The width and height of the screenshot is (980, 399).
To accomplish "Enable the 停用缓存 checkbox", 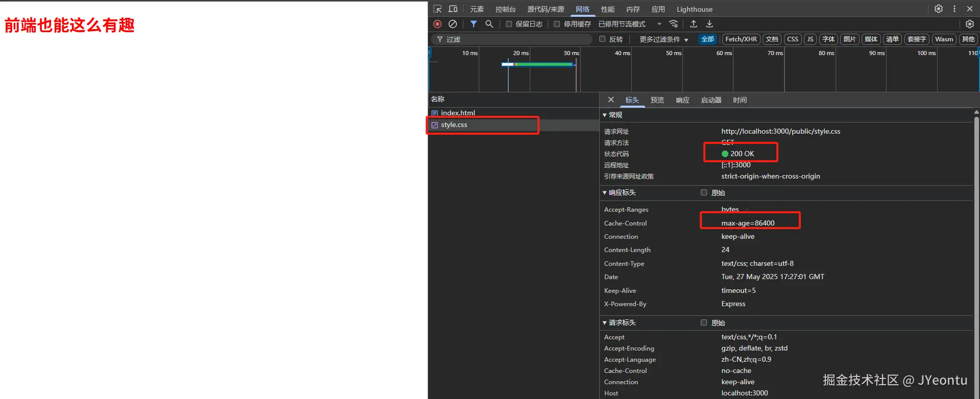I will point(557,24).
